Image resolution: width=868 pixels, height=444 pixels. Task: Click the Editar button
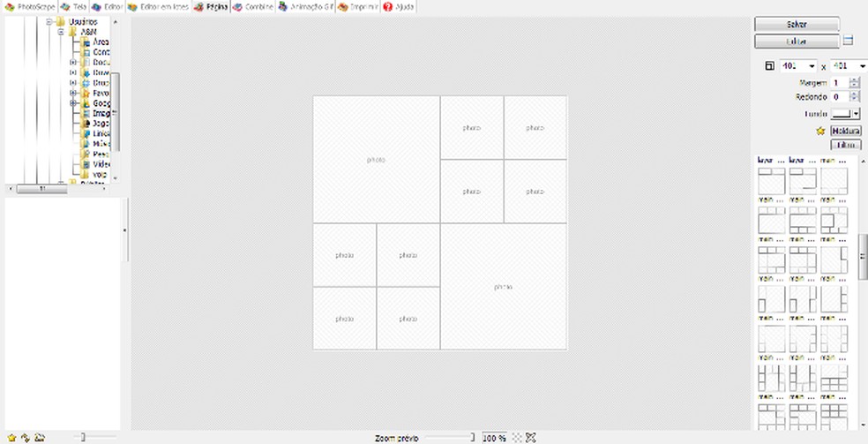coord(797,41)
